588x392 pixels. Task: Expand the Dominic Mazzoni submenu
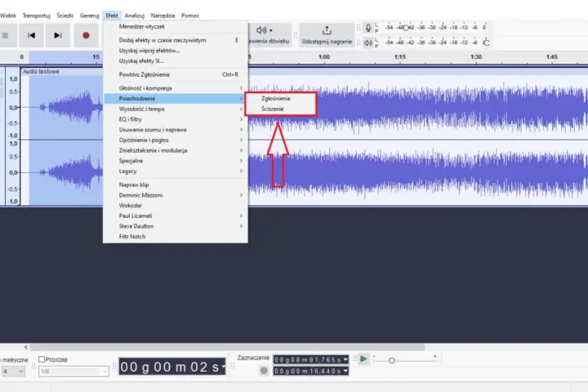click(x=175, y=195)
